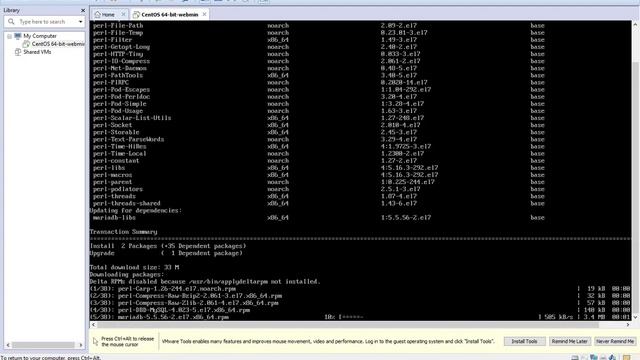Screen dimensions: 640x360
Task: Click the My Computer monitor icon
Action: pyautogui.click(x=18, y=36)
